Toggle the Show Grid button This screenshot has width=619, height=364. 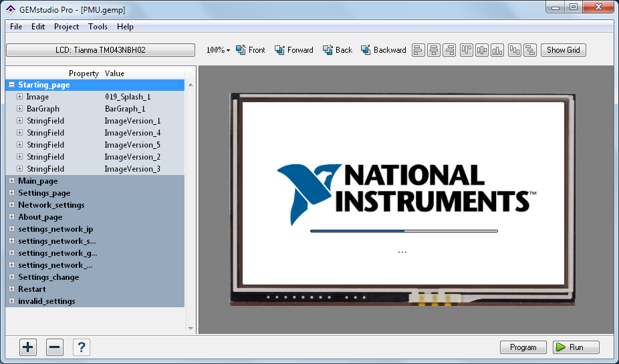[x=563, y=50]
